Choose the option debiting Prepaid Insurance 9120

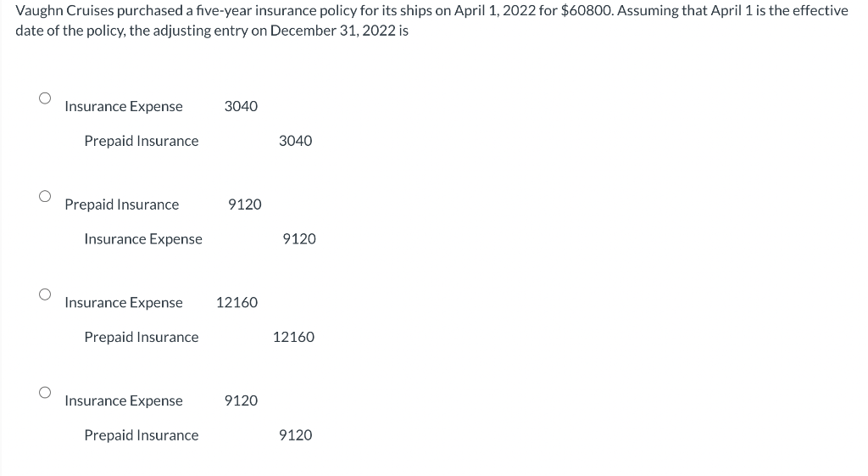click(45, 196)
